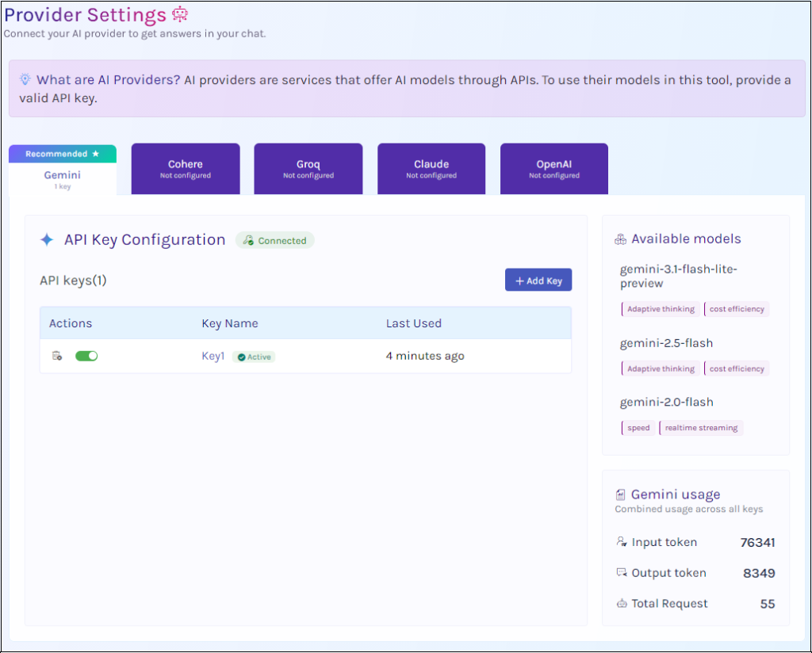Select the gemini-2.0-flash model name
This screenshot has width=812, height=653.
(666, 402)
